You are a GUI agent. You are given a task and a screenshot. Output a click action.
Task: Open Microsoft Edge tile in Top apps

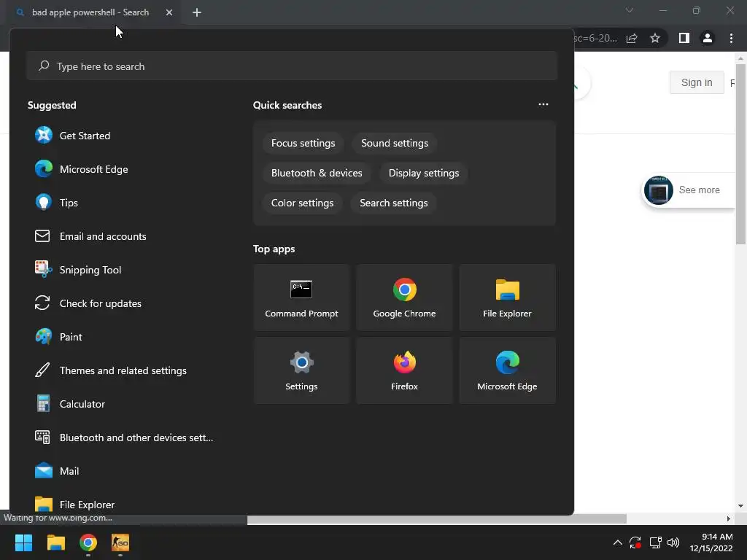508,370
